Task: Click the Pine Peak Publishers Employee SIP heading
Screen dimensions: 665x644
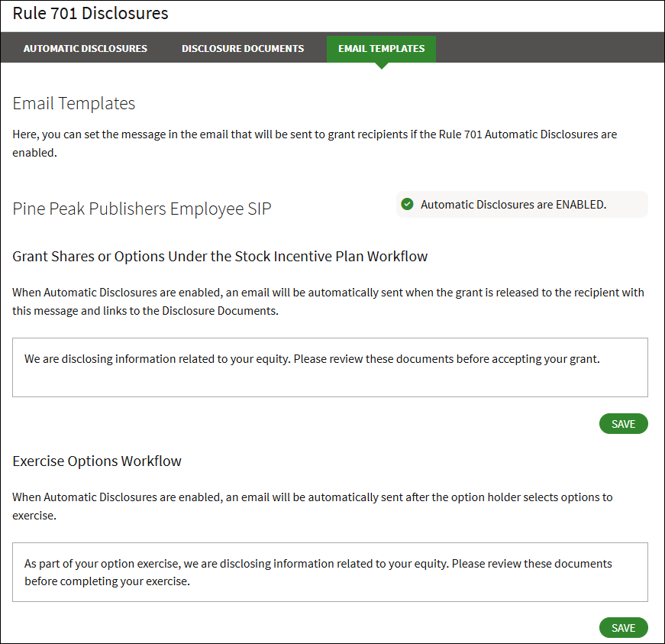Action: pos(142,209)
